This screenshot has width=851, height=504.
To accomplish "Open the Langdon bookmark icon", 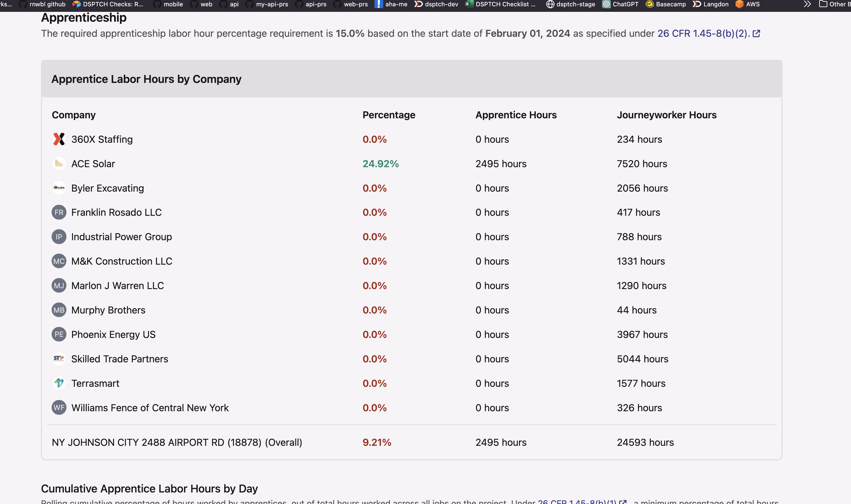I will [x=697, y=4].
